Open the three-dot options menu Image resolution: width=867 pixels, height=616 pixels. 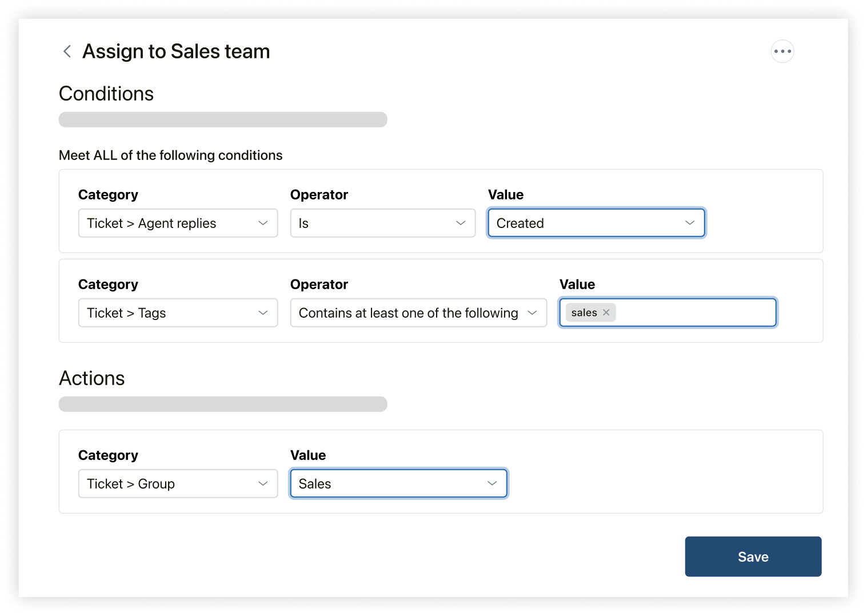[x=782, y=51]
